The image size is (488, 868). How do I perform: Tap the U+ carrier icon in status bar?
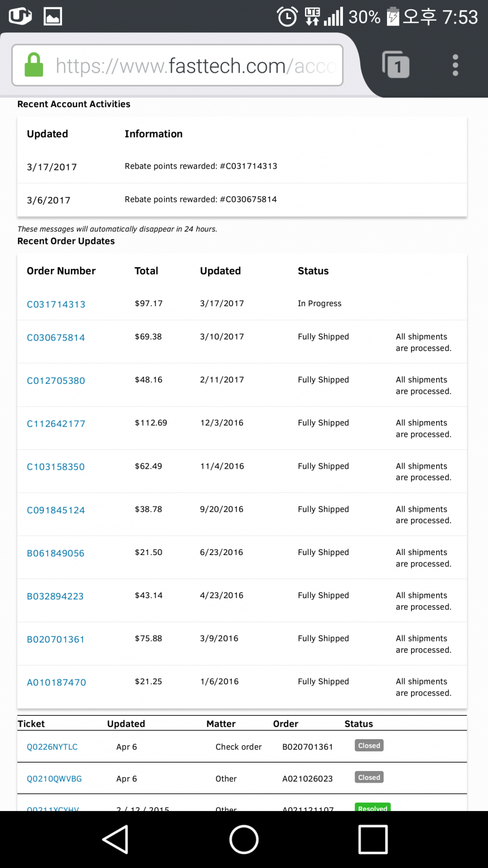coord(20,16)
